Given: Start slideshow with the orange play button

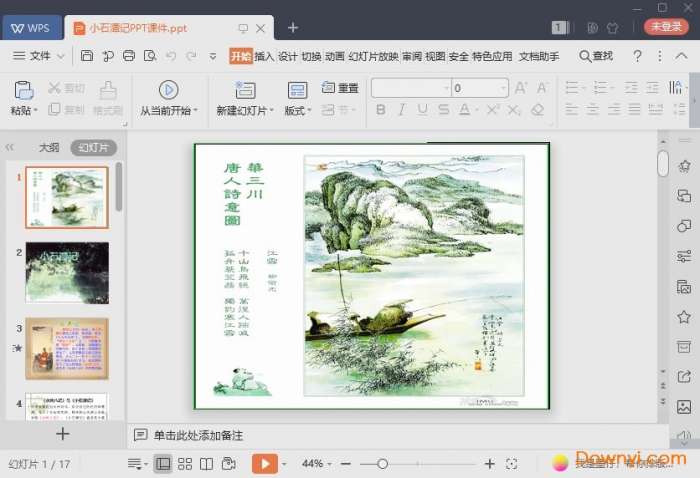Looking at the screenshot, I should coord(264,464).
